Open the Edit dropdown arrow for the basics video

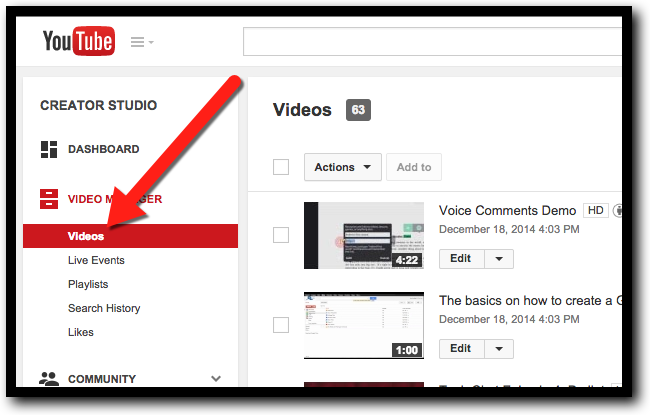coord(499,349)
